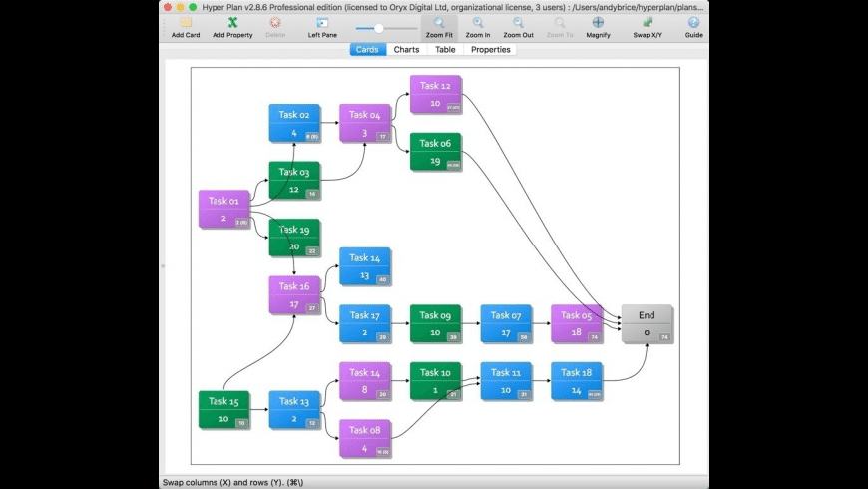
Task: Click the blue Task 07 card
Action: point(506,324)
